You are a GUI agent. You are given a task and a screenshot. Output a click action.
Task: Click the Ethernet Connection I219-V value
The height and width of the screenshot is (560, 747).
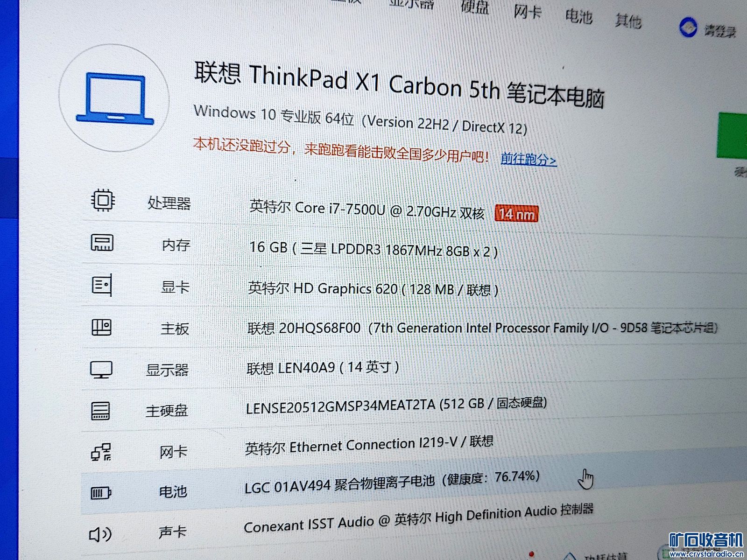(369, 444)
